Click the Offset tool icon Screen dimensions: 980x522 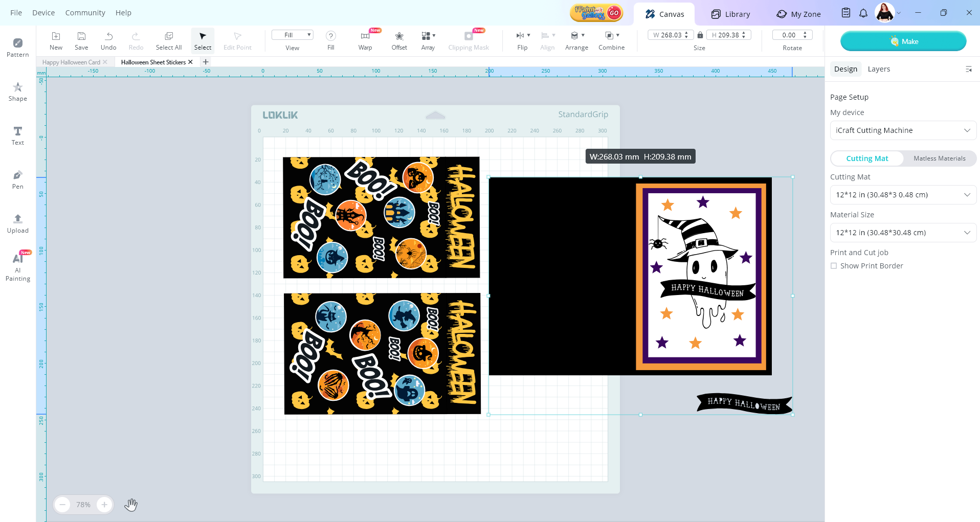(x=399, y=36)
